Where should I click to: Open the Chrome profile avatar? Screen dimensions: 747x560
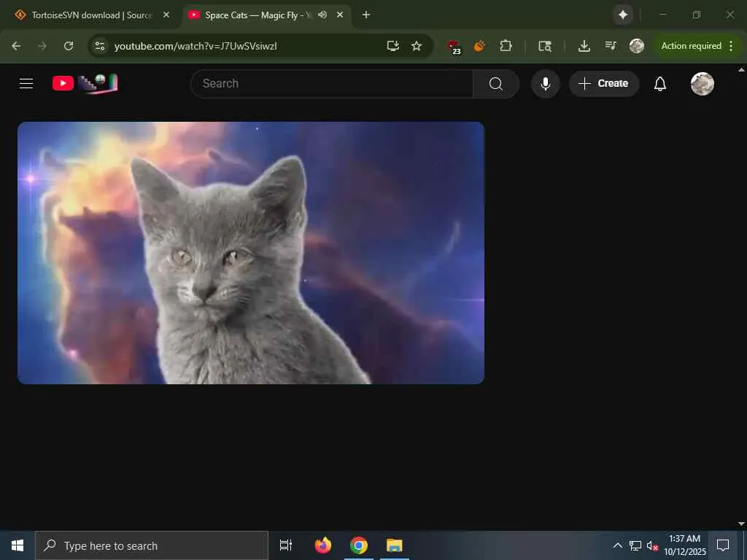(636, 46)
